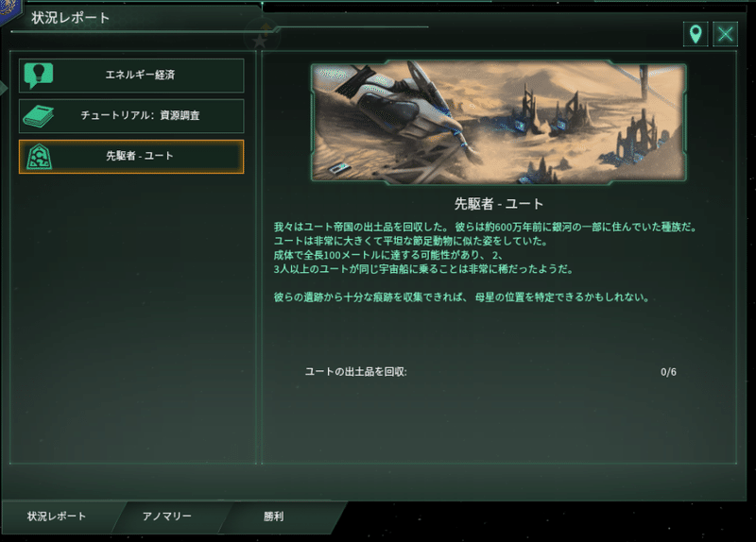Screen dimensions: 756x542
Task: Select the 先駆者 - ユート log entry
Action: tap(131, 157)
